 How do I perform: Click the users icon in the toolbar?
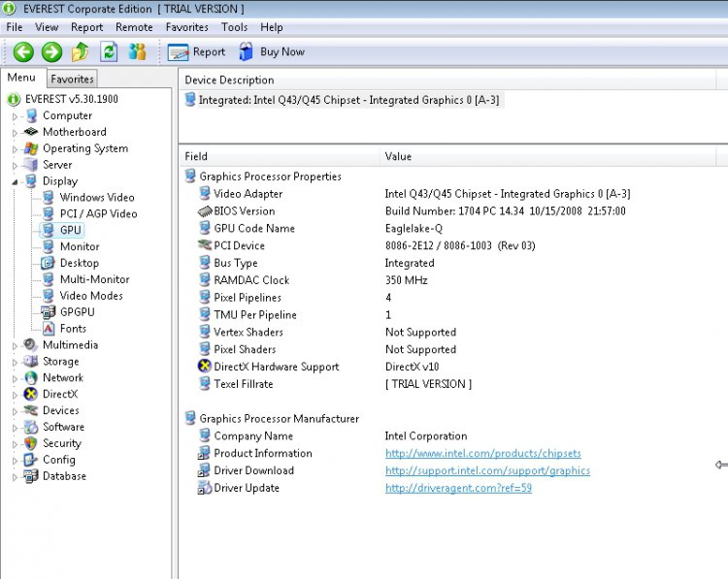tap(138, 51)
